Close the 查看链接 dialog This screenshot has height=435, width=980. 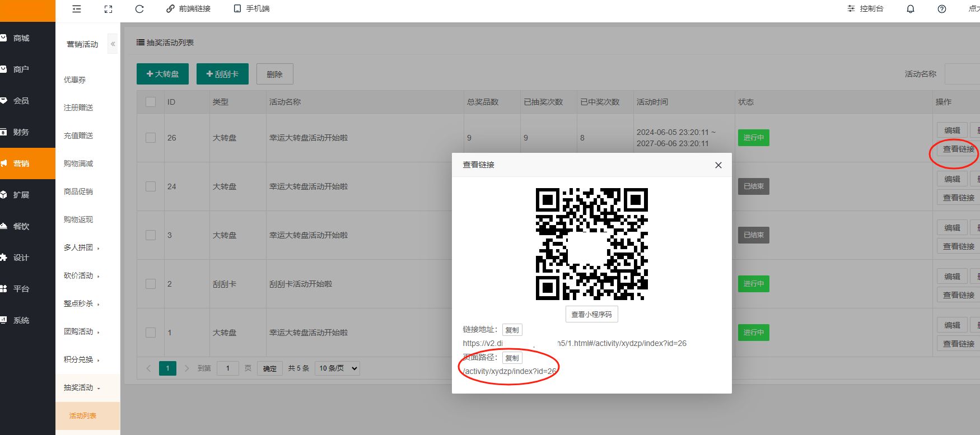click(x=718, y=165)
